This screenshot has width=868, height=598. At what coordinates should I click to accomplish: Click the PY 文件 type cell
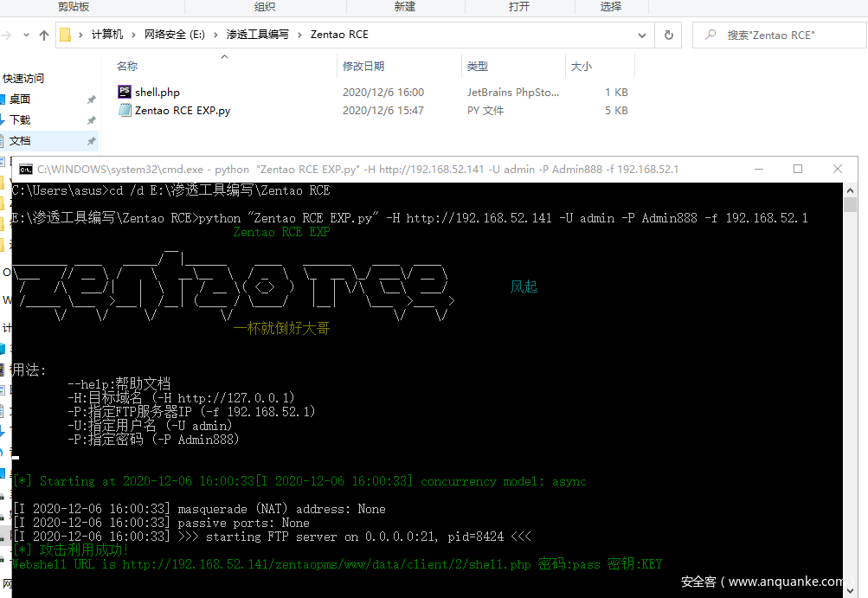(485, 111)
